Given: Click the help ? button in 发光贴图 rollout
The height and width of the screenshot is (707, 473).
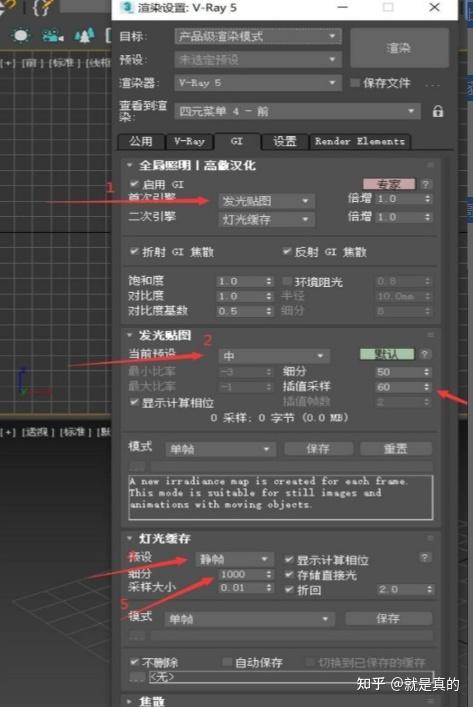Looking at the screenshot, I should pyautogui.click(x=424, y=354).
